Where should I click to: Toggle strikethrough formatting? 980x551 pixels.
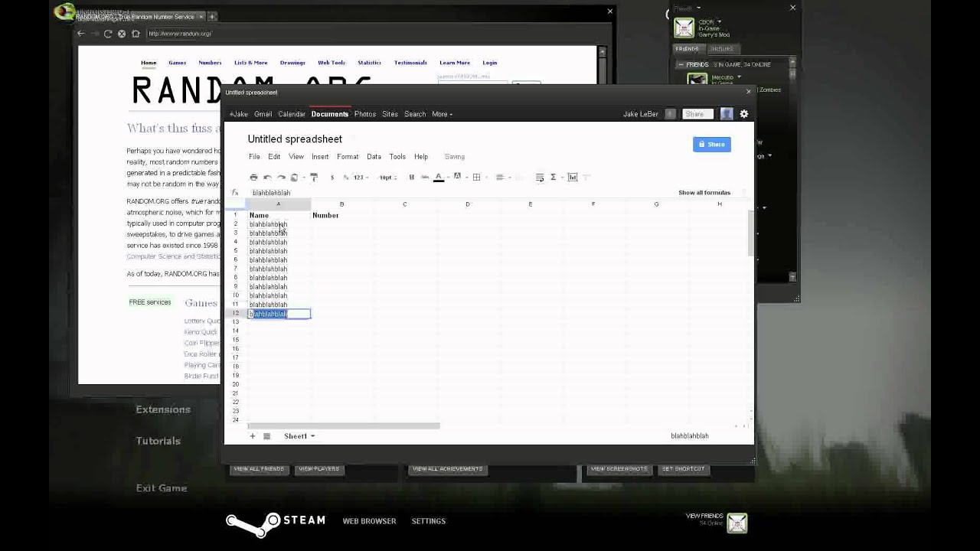[x=425, y=178]
